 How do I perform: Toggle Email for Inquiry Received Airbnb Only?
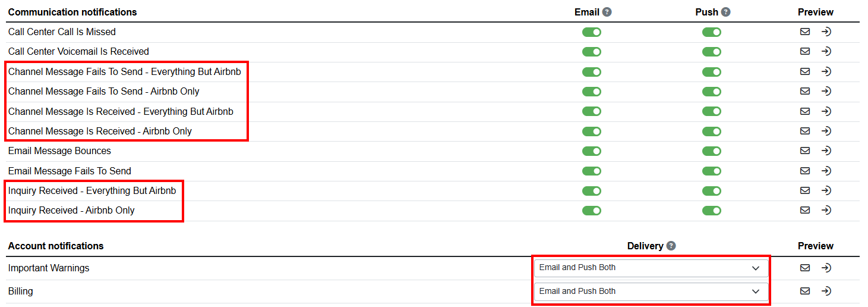point(592,211)
